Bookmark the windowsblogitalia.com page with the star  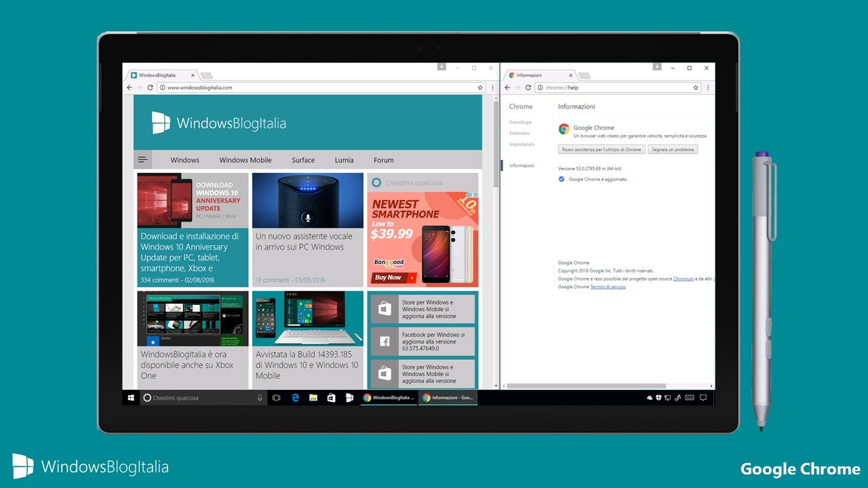(480, 87)
